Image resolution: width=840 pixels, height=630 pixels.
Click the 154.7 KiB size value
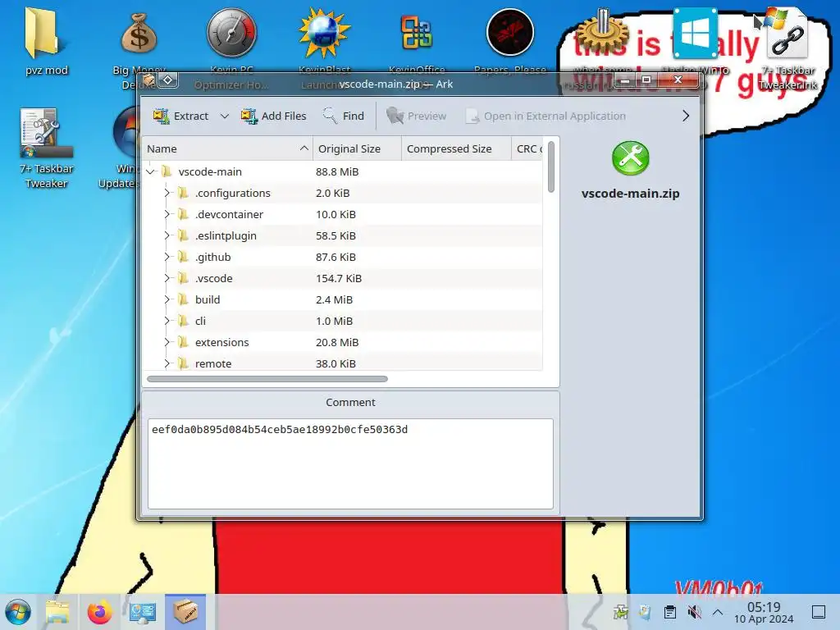tap(339, 279)
